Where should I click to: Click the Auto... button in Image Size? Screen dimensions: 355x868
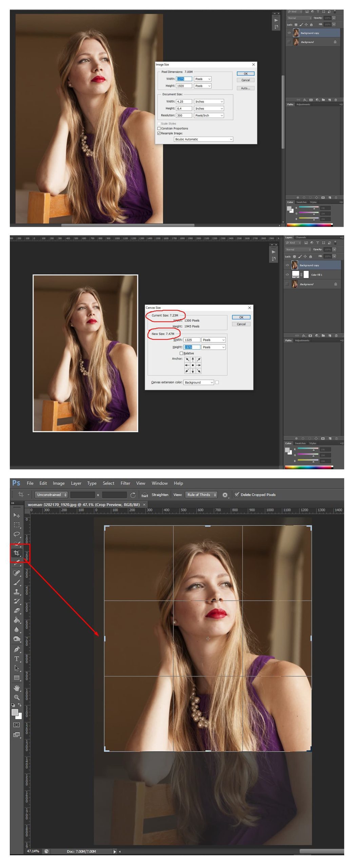pyautogui.click(x=245, y=88)
